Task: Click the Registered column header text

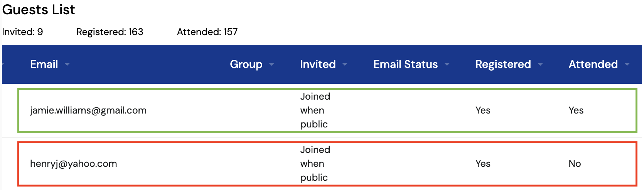Action: 503,64
